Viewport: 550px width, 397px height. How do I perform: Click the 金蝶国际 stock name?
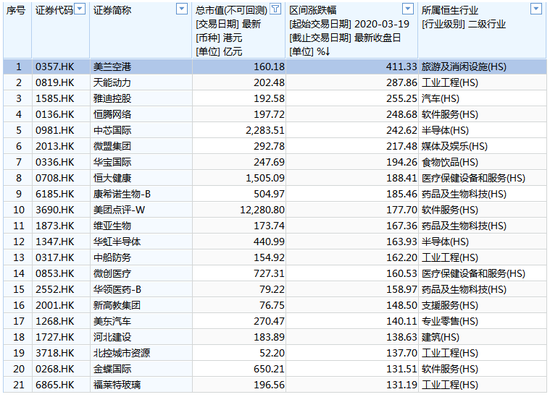coord(112,369)
